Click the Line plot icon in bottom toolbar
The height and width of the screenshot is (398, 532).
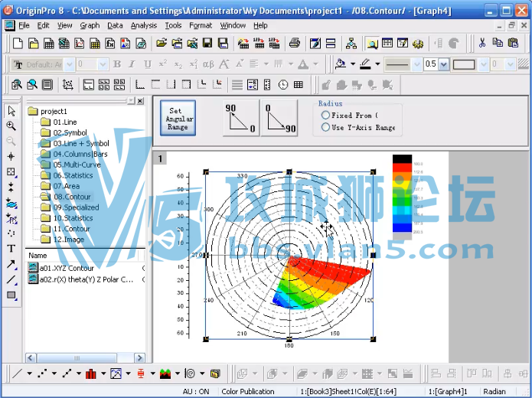(x=17, y=374)
